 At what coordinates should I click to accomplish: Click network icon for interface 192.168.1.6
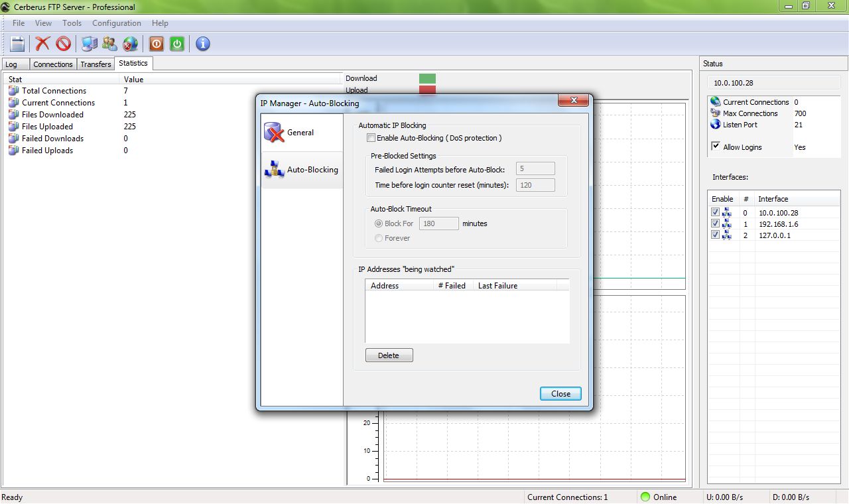pos(727,224)
